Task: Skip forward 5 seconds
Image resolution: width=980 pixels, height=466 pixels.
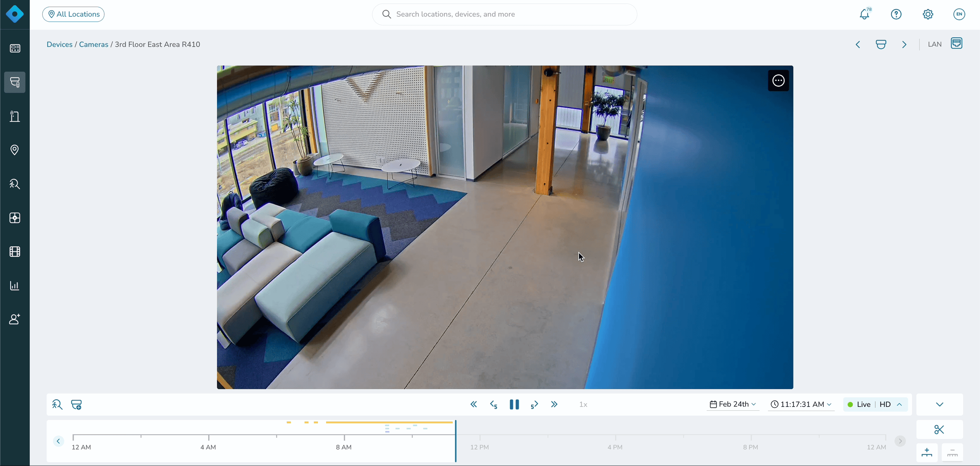Action: (x=534, y=405)
